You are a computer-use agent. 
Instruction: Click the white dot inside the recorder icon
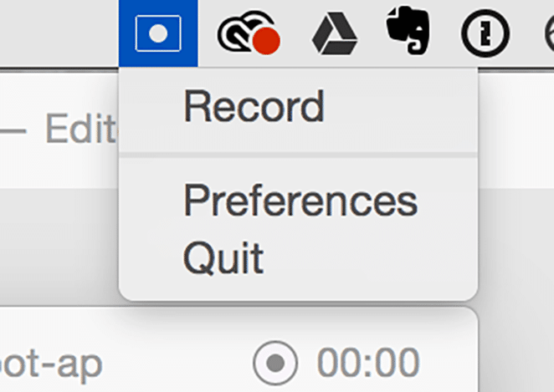tap(158, 33)
